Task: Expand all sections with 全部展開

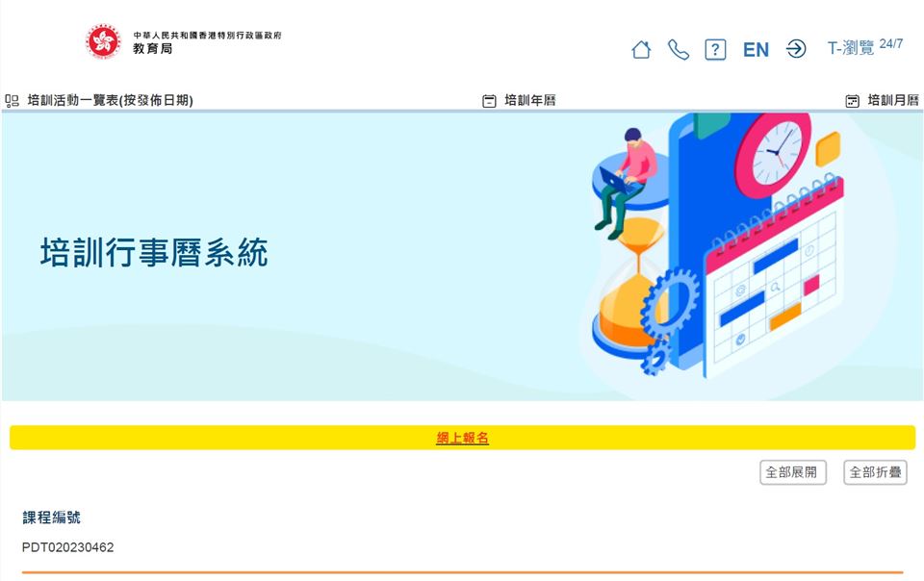Action: point(792,472)
